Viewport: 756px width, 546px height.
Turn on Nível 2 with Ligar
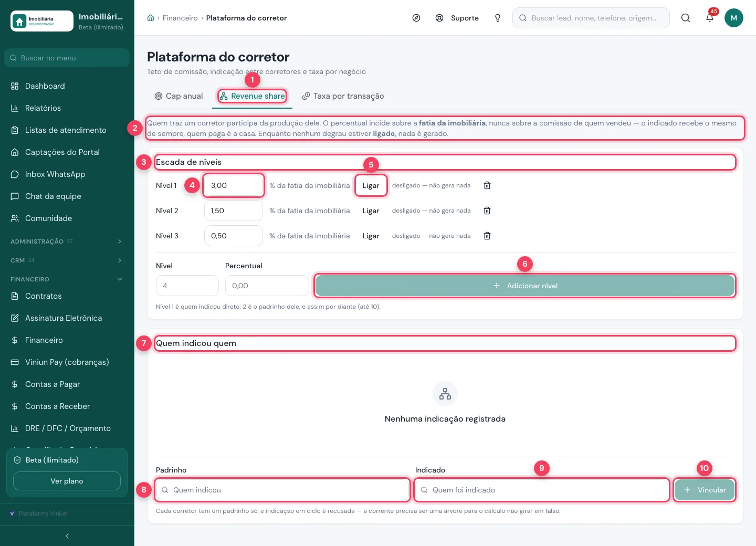tap(371, 211)
